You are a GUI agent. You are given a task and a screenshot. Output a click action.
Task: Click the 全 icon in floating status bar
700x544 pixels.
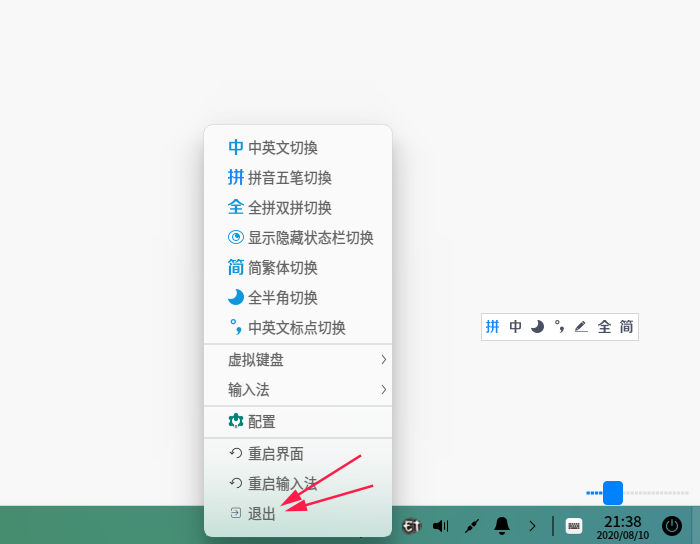[604, 327]
